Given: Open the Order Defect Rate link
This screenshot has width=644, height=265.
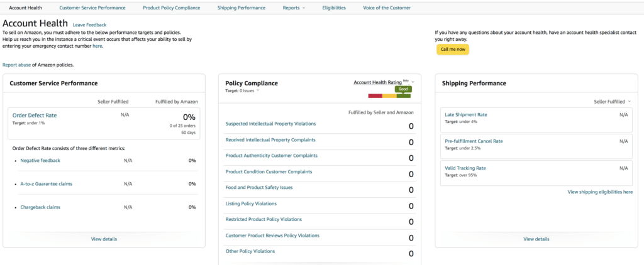Looking at the screenshot, I should (x=35, y=116).
